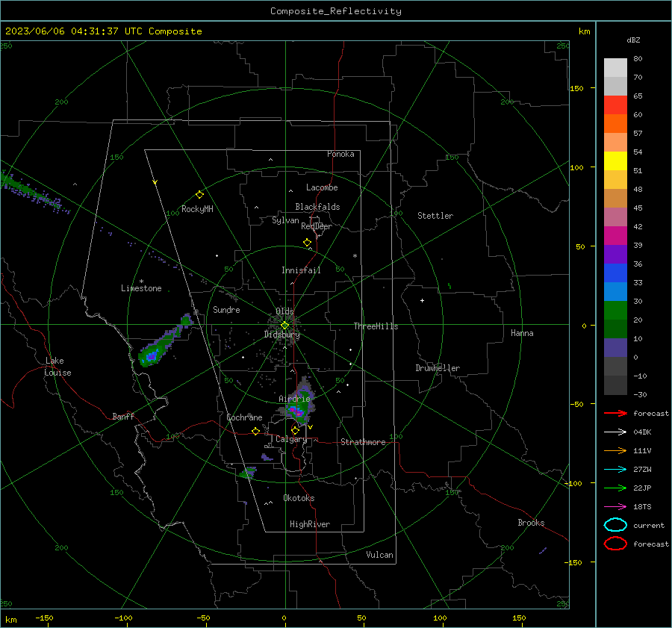
Task: Click the Limestone label
Action: pyautogui.click(x=141, y=288)
